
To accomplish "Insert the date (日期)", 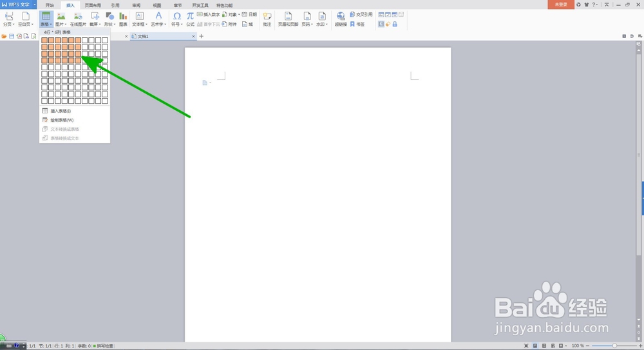I will point(249,14).
